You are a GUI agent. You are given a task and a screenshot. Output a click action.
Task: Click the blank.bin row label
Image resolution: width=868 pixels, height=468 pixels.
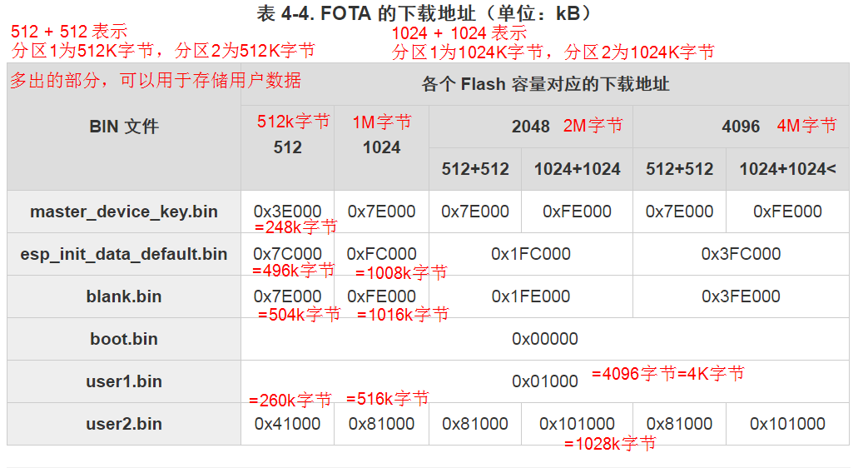(124, 296)
